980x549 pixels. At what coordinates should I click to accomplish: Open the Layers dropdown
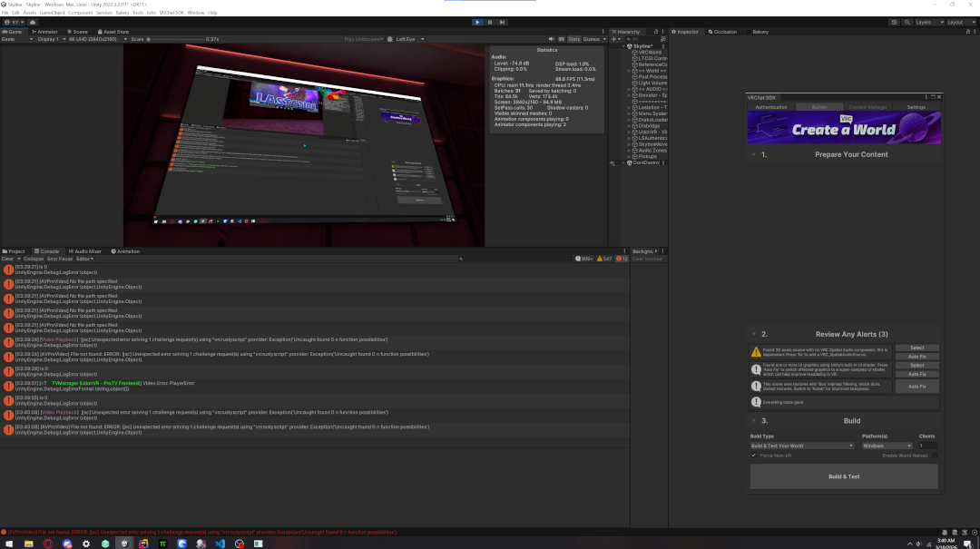pos(929,22)
